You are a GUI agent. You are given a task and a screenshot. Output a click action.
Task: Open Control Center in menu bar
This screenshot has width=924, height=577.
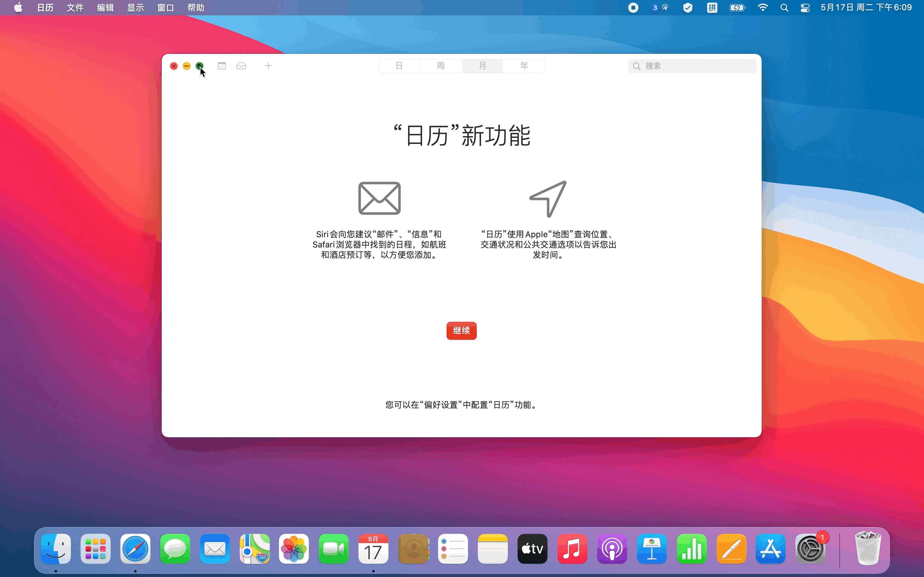click(805, 8)
